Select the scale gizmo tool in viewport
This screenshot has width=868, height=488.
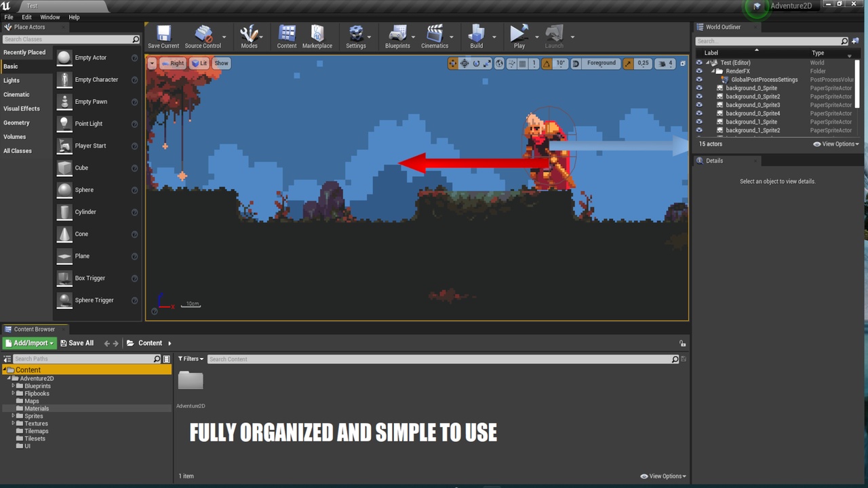coord(488,64)
